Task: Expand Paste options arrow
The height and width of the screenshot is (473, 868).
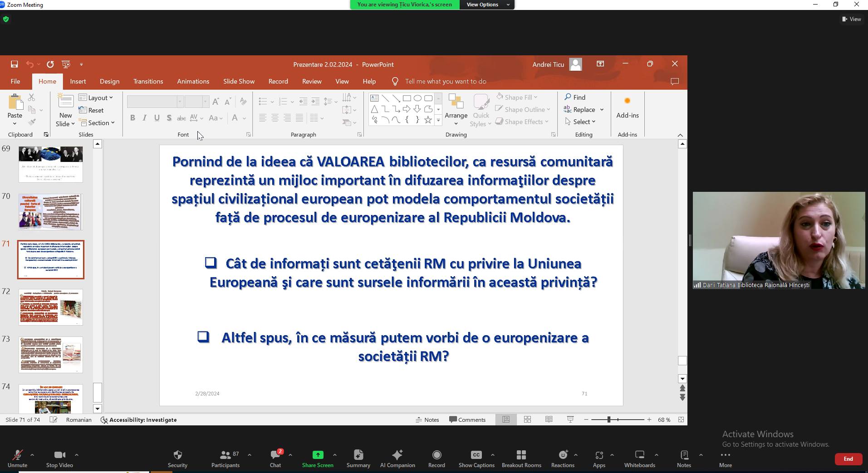Action: [15, 123]
